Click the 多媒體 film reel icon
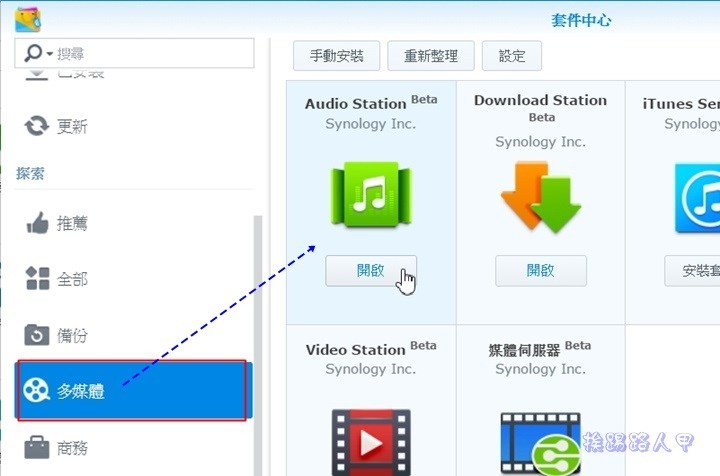 pos(36,390)
